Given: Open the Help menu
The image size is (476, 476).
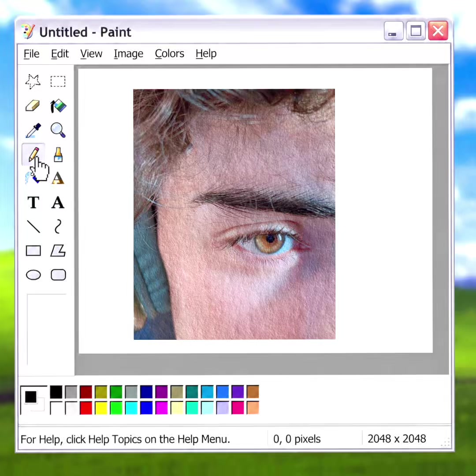Looking at the screenshot, I should 206,54.
